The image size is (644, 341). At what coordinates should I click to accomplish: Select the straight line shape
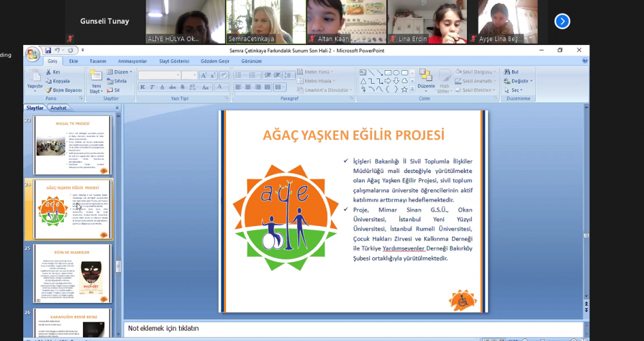click(x=372, y=73)
